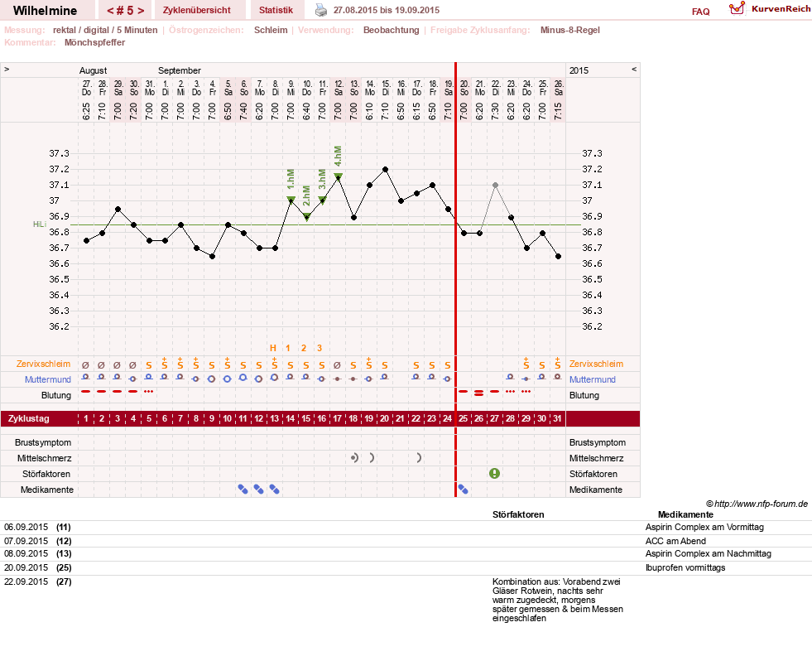Click the Muttermund symbol on cycle day 1

click(x=86, y=378)
